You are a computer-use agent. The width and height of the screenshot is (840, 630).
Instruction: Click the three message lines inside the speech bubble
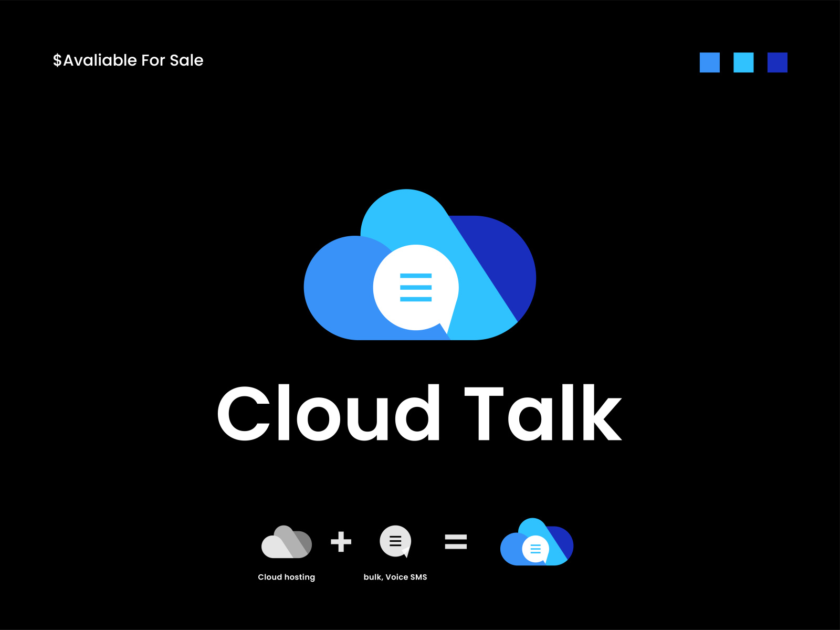(x=416, y=286)
